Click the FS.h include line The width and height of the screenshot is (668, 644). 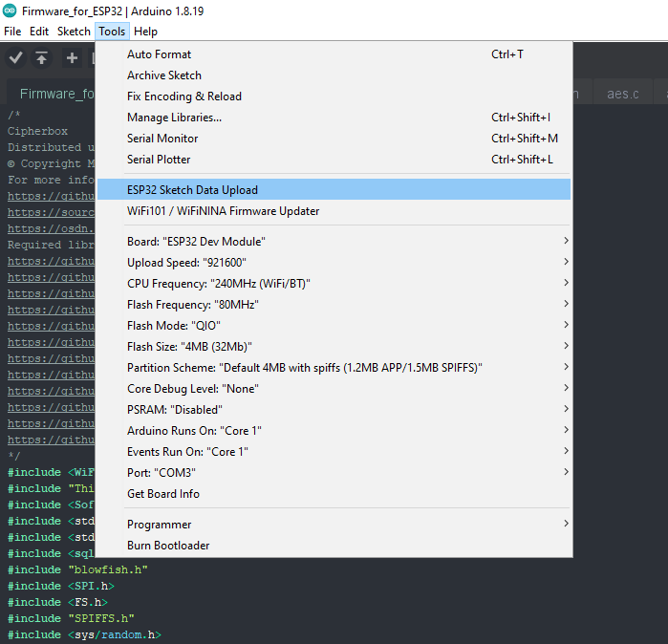pyautogui.click(x=57, y=602)
